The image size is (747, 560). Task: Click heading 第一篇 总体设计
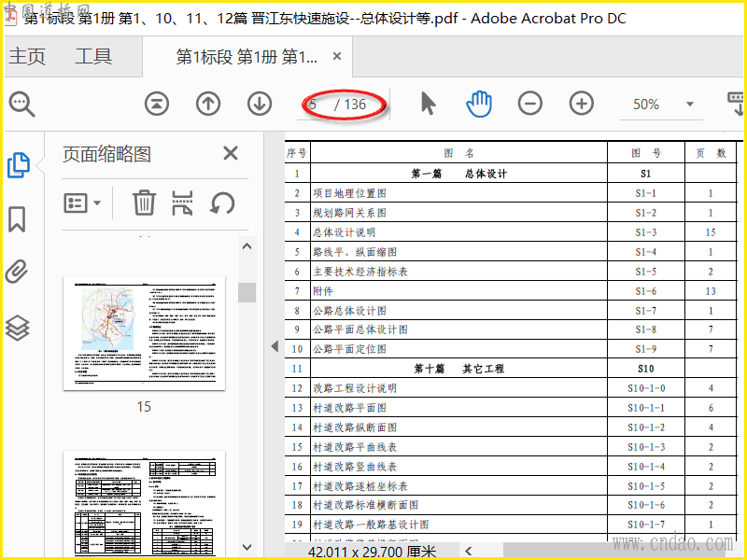(x=459, y=174)
